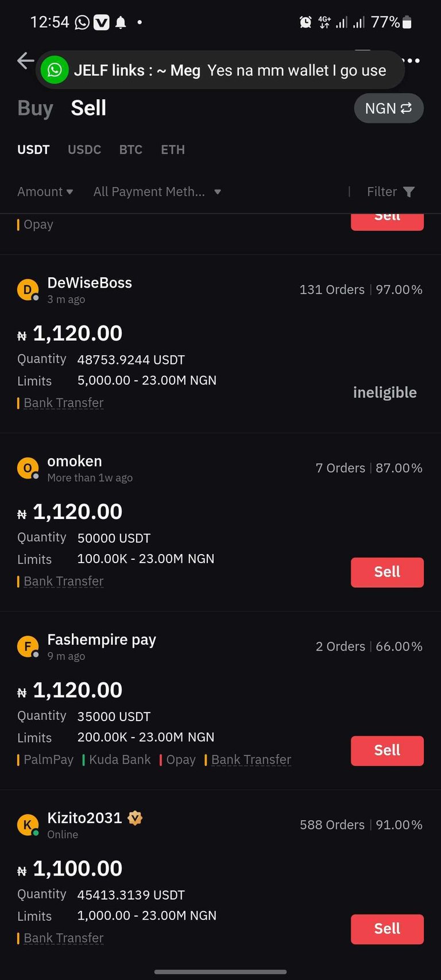Open Fashempire pay's avatar

pos(27,646)
